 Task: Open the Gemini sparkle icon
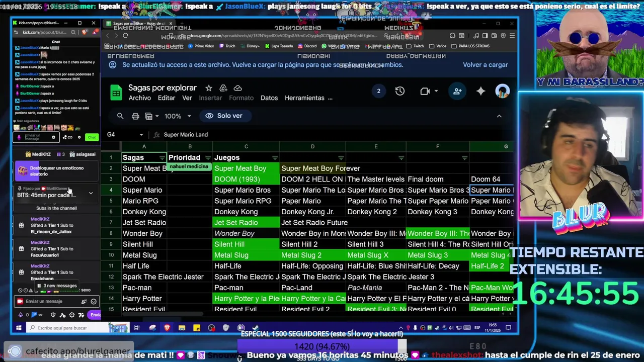[481, 91]
